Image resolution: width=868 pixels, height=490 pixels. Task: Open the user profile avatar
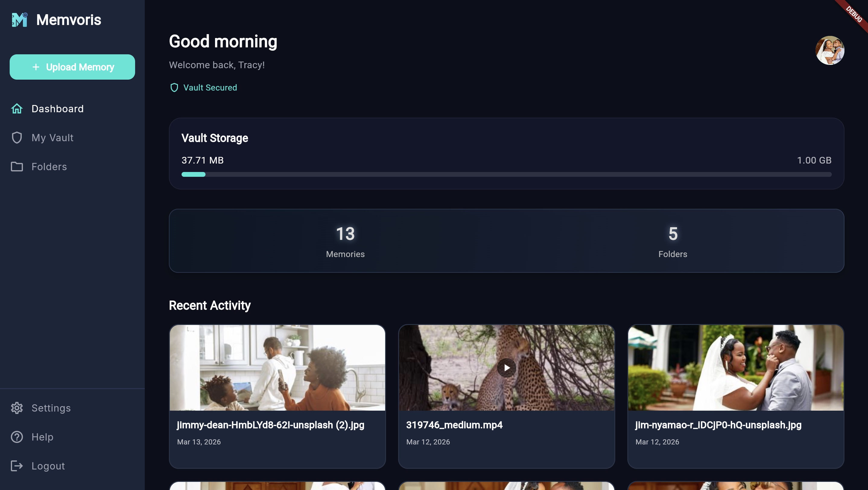coord(829,50)
